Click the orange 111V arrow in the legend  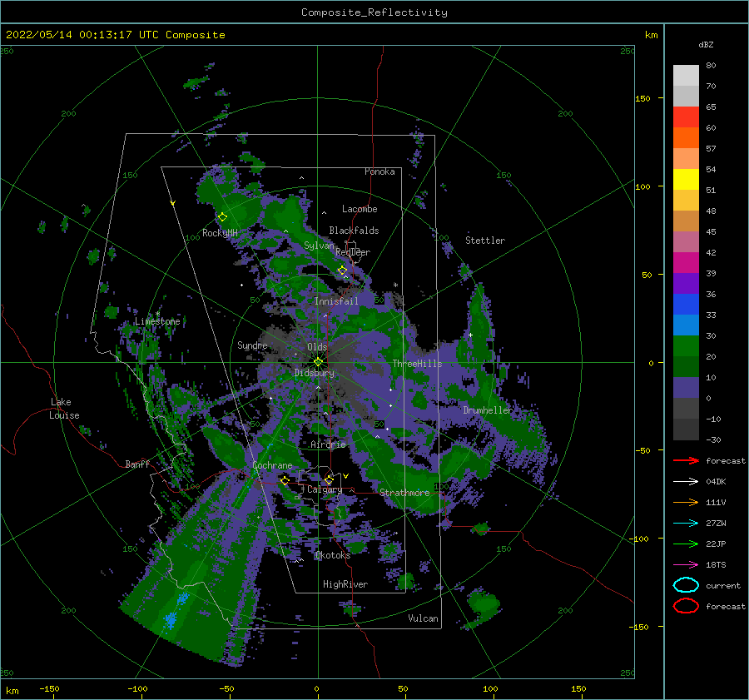coord(686,502)
